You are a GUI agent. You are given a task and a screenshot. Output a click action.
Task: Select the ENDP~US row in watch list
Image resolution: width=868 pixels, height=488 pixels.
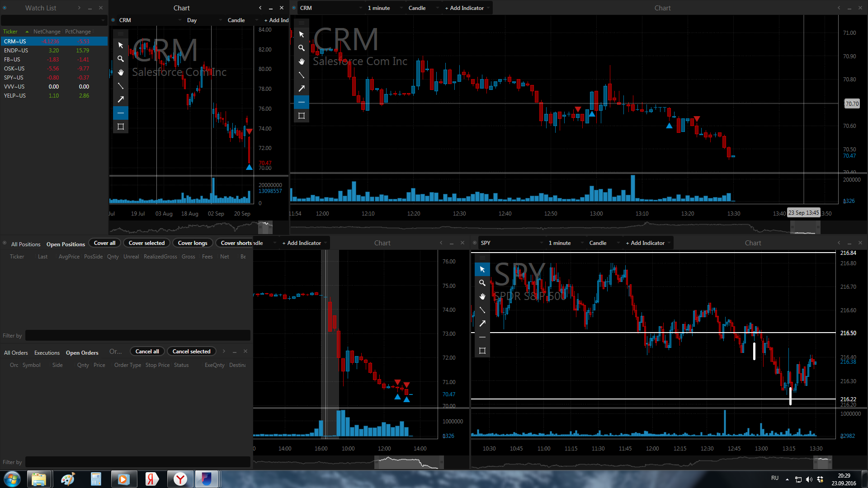coord(54,51)
